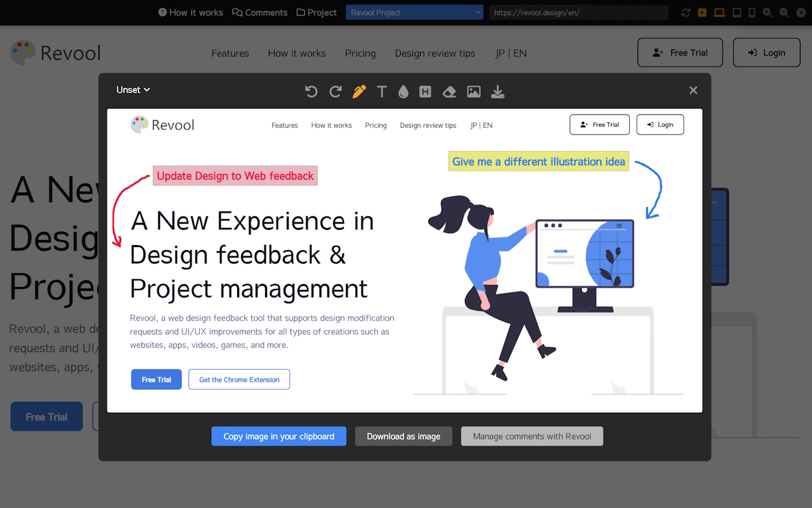
Task: Select the H highlighter tool
Action: [x=425, y=91]
